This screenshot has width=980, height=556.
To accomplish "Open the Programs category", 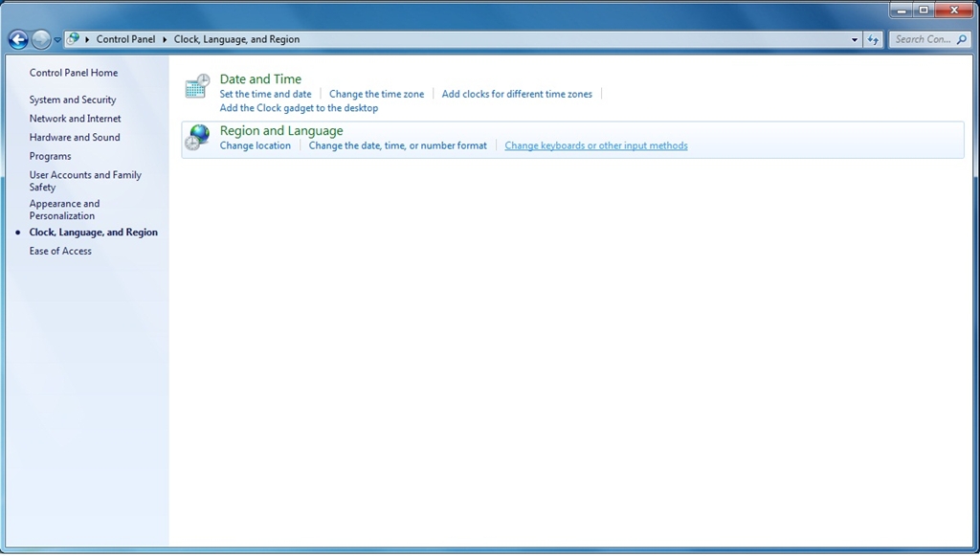I will pos(50,156).
